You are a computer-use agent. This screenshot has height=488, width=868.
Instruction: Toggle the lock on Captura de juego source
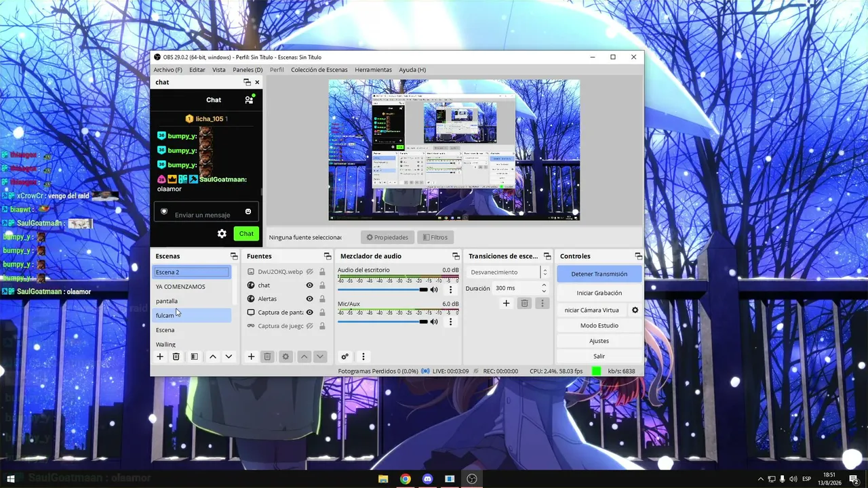(322, 326)
